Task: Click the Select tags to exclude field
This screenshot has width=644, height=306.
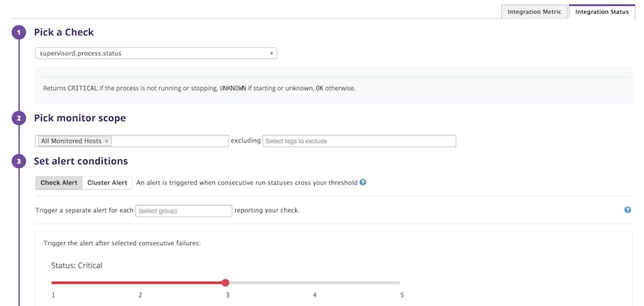Action: click(x=360, y=141)
